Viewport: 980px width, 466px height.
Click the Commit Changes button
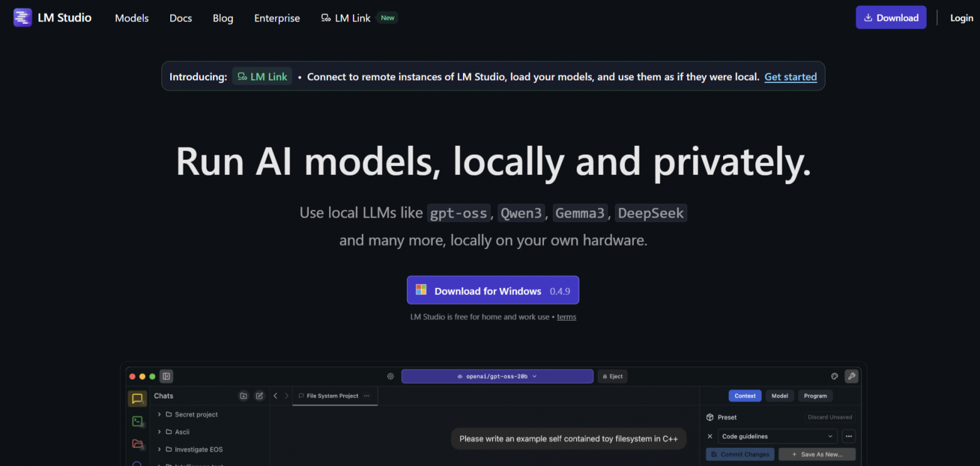741,454
